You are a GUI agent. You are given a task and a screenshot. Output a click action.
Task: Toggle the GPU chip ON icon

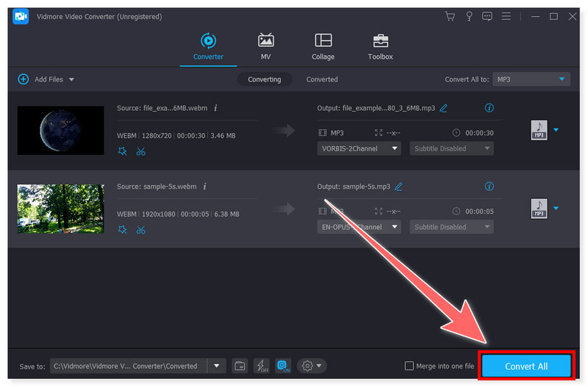point(282,366)
